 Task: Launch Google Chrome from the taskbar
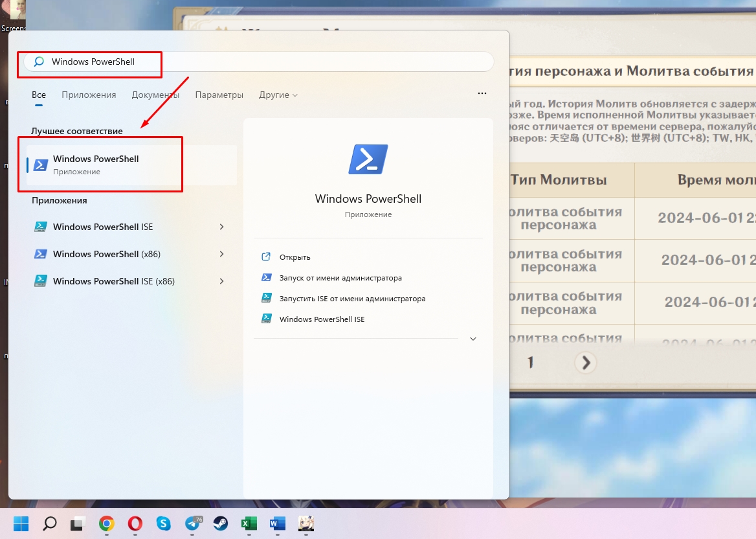tap(107, 523)
